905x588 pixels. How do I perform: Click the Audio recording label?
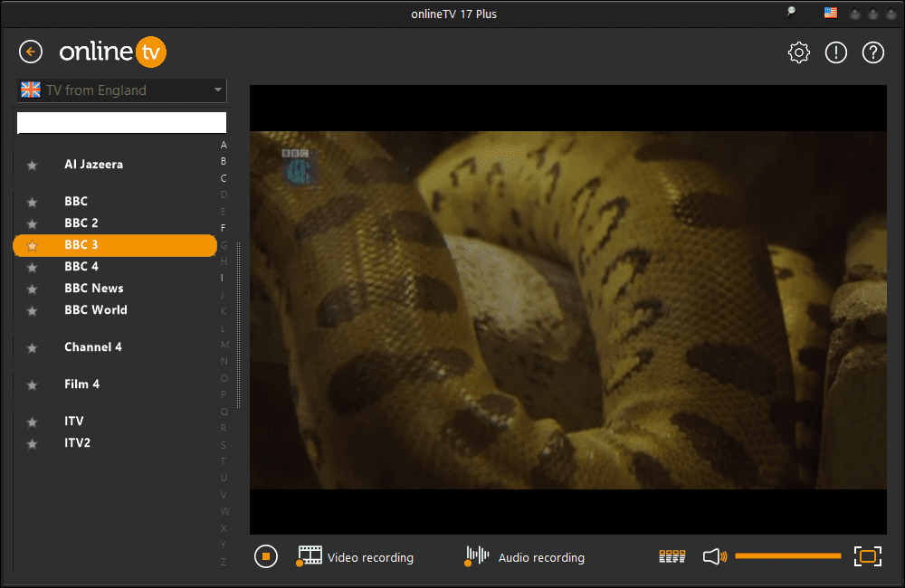tap(541, 557)
